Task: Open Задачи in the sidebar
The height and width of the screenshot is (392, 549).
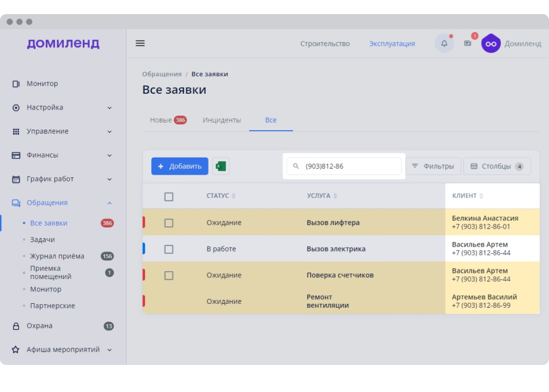Action: tap(42, 240)
